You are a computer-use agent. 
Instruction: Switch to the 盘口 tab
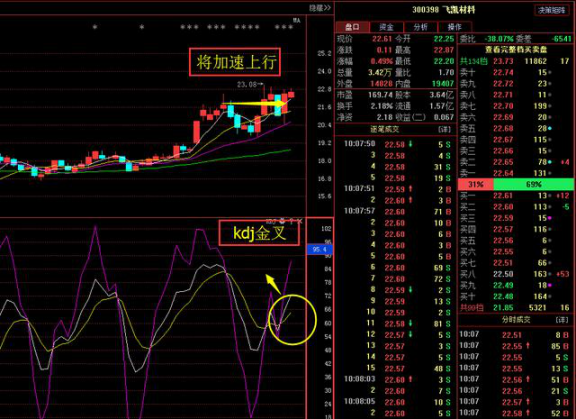pyautogui.click(x=352, y=27)
